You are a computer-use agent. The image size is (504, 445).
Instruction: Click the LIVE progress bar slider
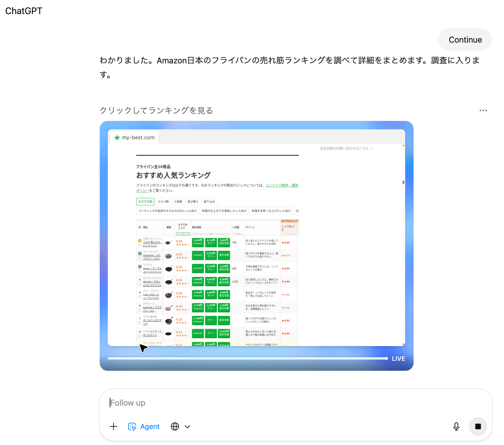tap(248, 359)
